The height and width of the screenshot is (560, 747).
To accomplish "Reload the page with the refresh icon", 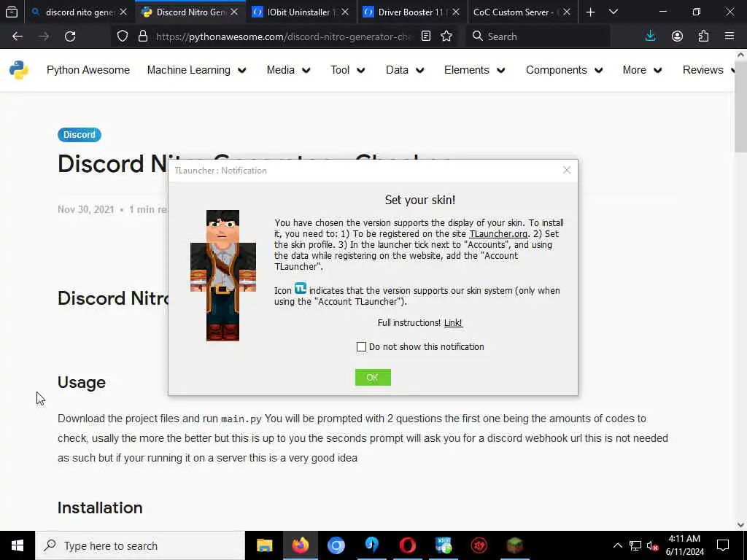I will [70, 36].
